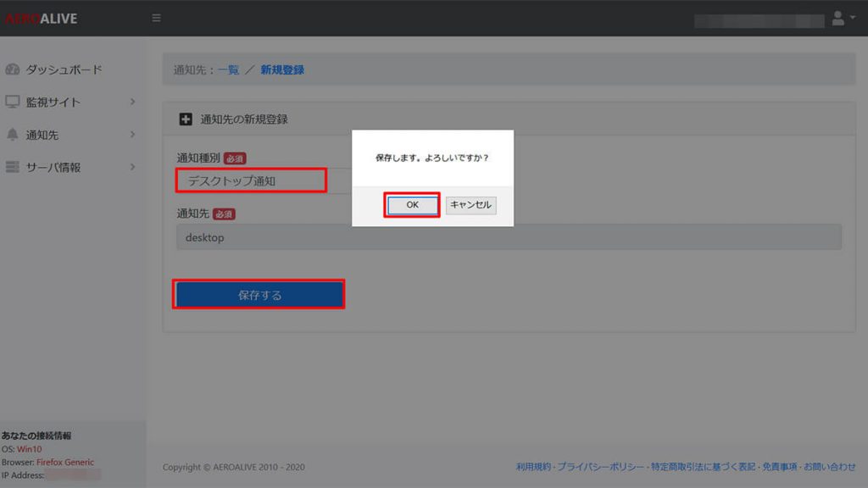Toggle the hamburger sidebar menu icon
The height and width of the screenshot is (488, 868).
[156, 19]
